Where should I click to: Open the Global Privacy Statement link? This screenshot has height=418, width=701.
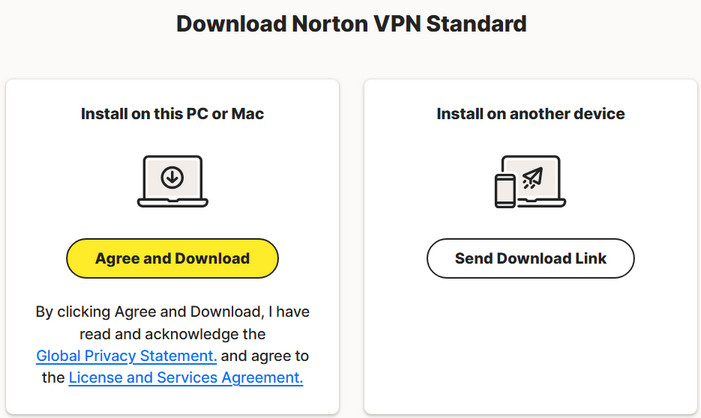tap(126, 355)
